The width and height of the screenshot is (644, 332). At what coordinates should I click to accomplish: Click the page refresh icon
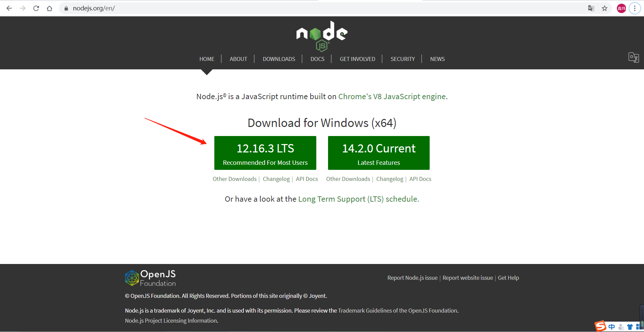[36, 8]
